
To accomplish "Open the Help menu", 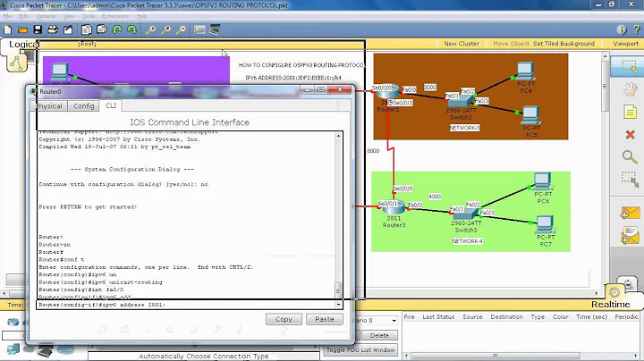I will click(141, 16).
